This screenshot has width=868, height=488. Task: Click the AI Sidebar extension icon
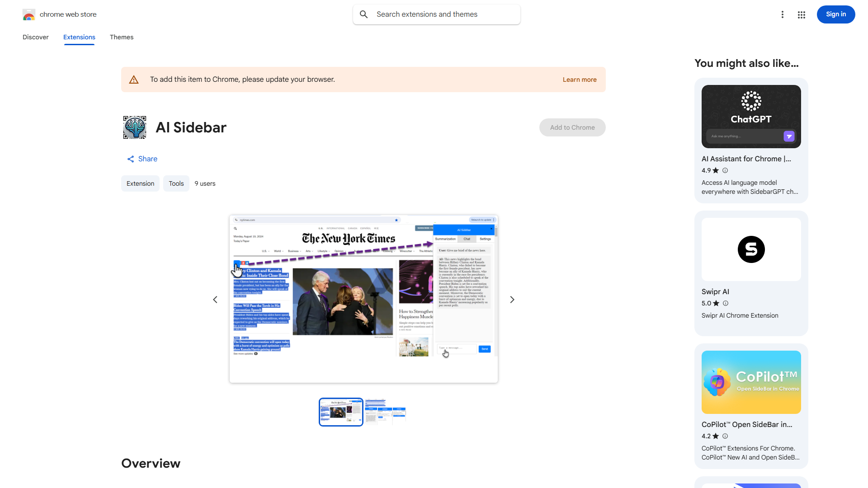point(134,127)
